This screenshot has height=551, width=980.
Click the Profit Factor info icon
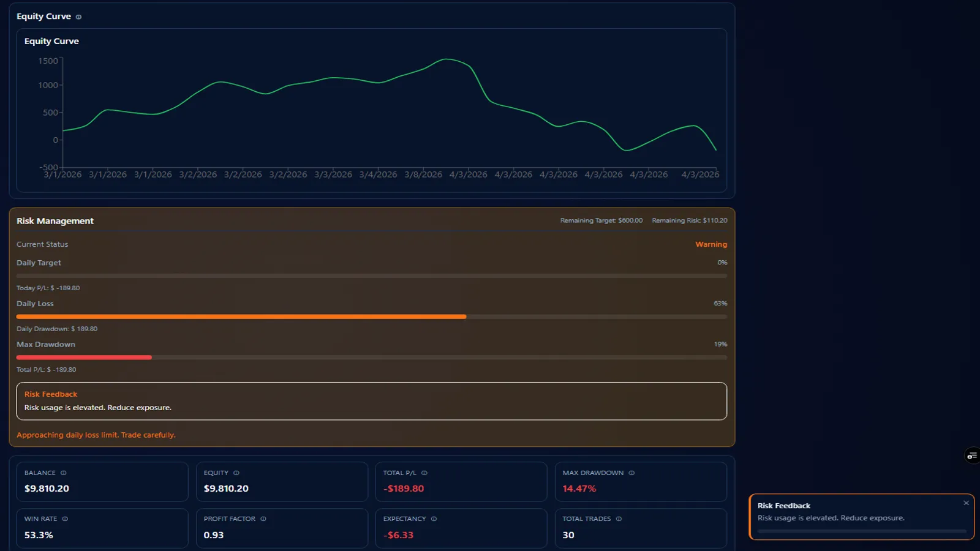click(x=264, y=519)
